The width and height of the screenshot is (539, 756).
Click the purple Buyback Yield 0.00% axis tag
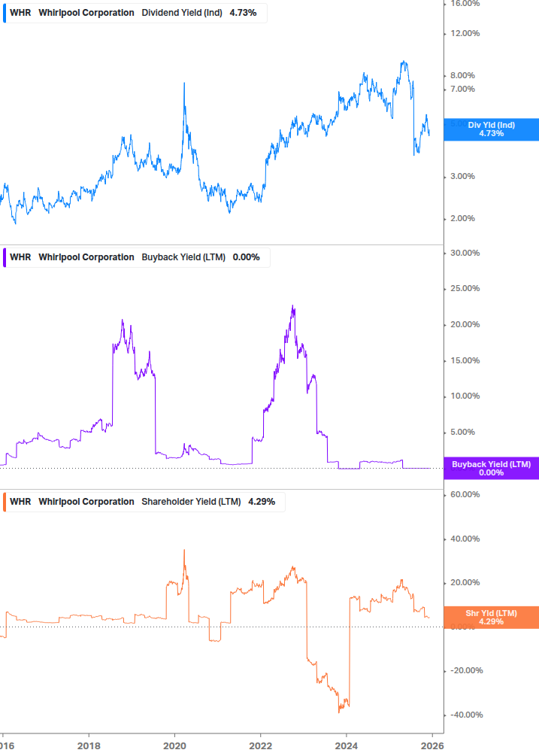tap(491, 468)
